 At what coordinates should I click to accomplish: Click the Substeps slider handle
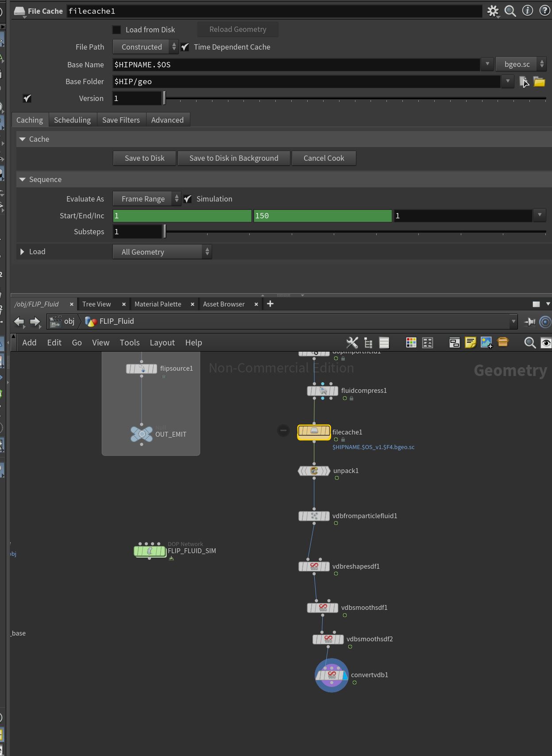coord(165,231)
